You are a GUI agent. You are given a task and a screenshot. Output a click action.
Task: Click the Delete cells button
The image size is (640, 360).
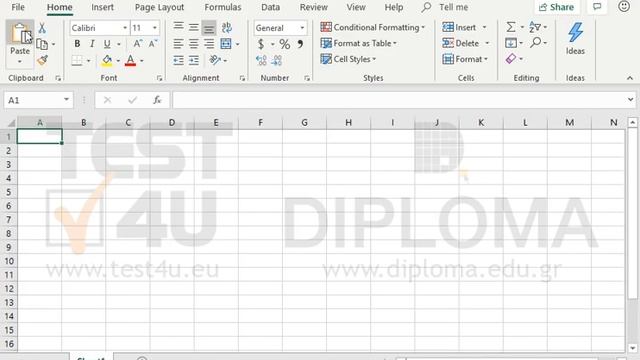coord(461,43)
